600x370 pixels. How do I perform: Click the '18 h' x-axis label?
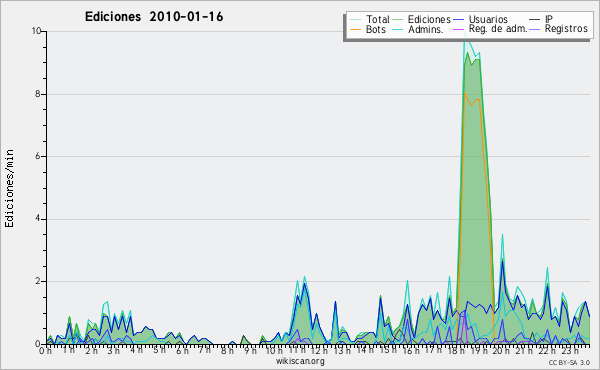[456, 351]
